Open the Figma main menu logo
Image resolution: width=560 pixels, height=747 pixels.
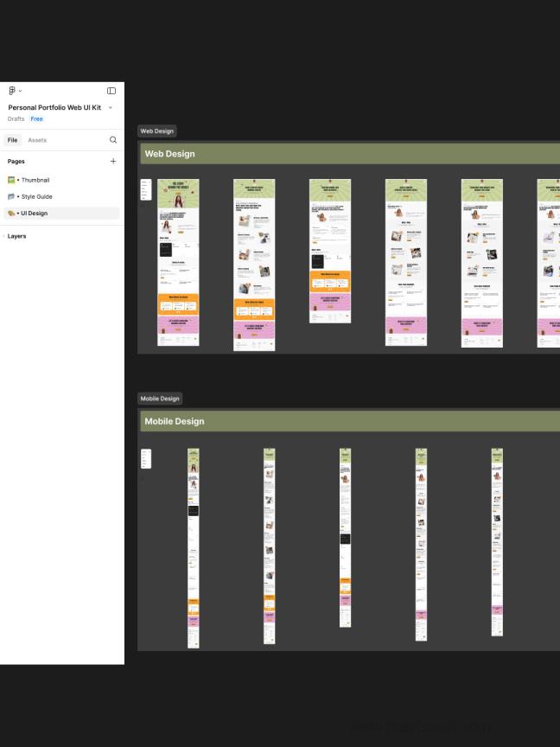click(x=12, y=91)
